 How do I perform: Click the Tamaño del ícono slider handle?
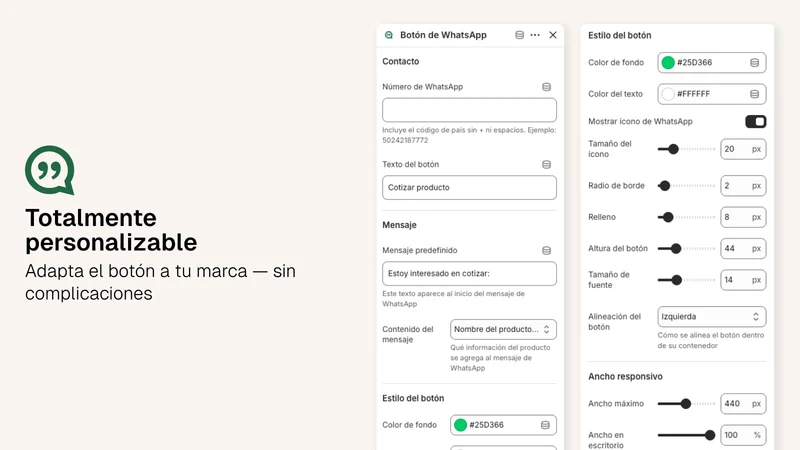pyautogui.click(x=673, y=149)
